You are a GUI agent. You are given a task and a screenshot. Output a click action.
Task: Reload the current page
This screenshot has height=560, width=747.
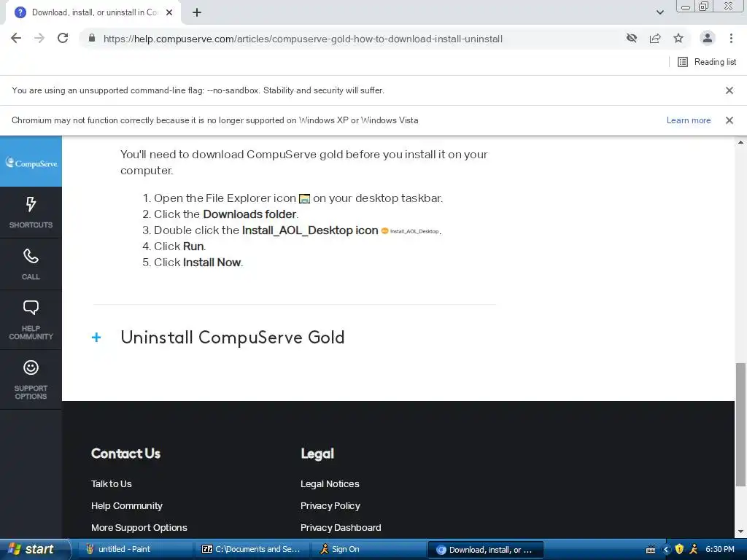[63, 39]
